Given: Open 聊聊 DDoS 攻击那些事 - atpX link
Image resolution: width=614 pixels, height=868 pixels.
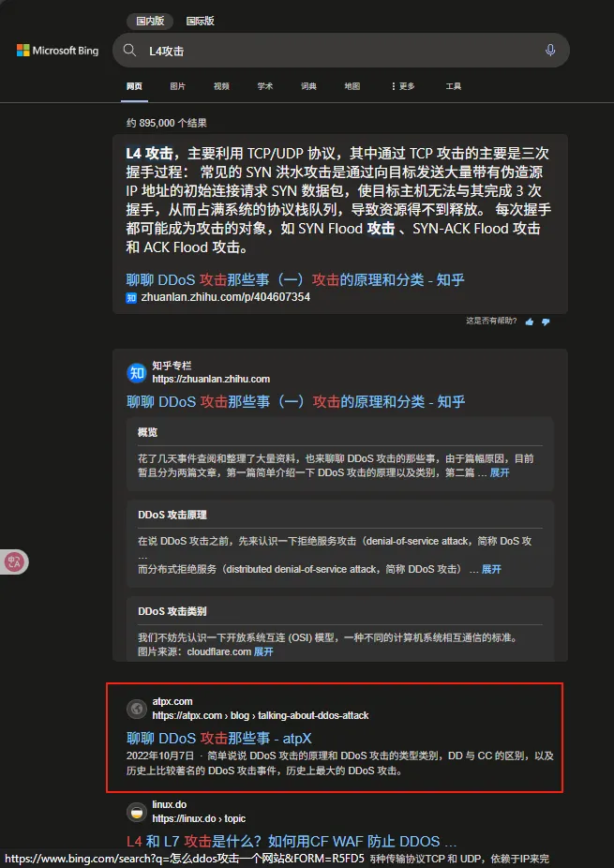Looking at the screenshot, I should coord(219,738).
